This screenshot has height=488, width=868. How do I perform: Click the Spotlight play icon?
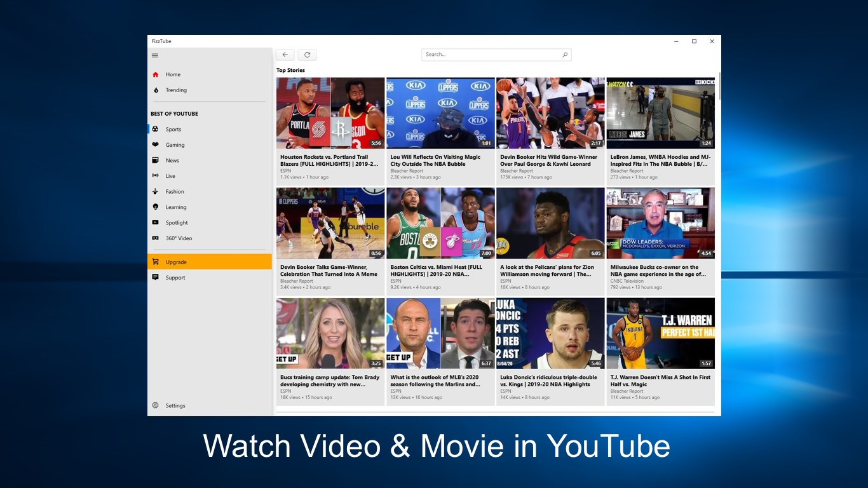tap(155, 222)
